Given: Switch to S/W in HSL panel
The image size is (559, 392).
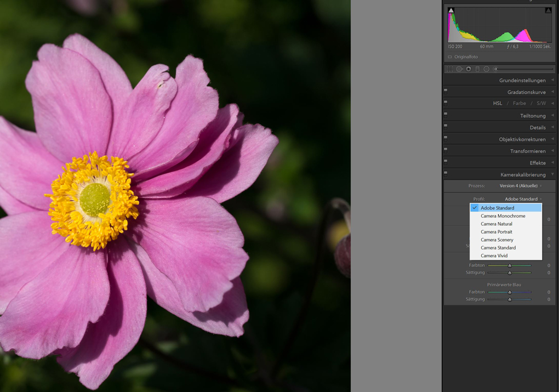Looking at the screenshot, I should click(x=541, y=104).
